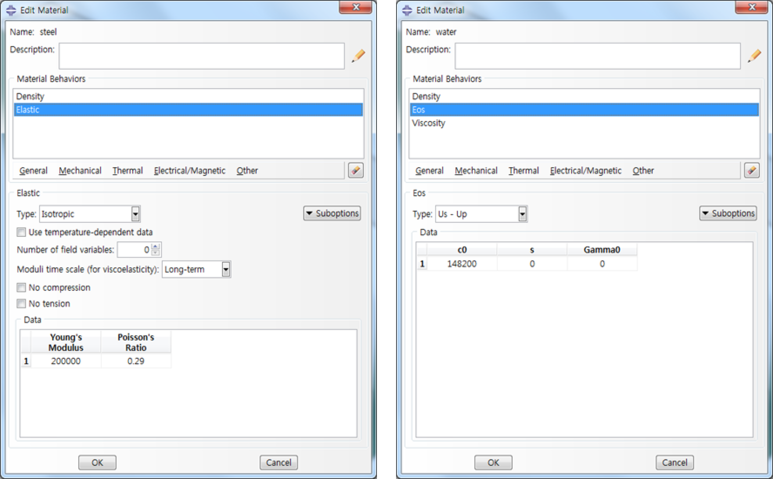Click the field variables spinner arrows
773x479 pixels.
(x=156, y=250)
